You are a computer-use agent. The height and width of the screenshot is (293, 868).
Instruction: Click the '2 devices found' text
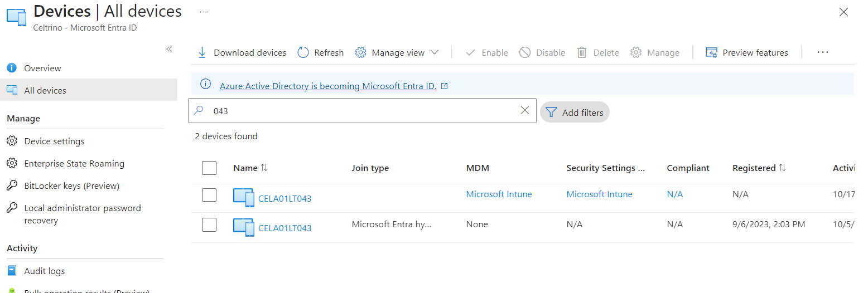coord(226,136)
